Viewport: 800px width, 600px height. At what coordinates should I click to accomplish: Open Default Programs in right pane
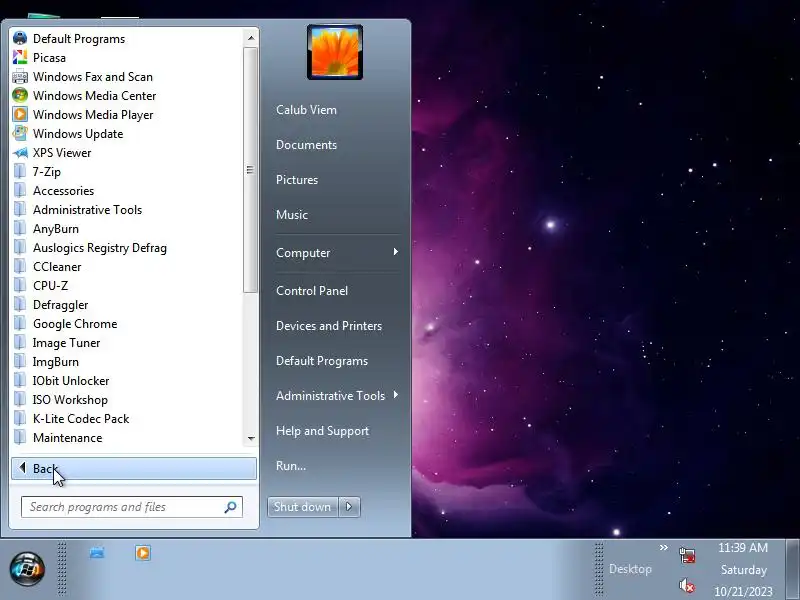pyautogui.click(x=322, y=361)
